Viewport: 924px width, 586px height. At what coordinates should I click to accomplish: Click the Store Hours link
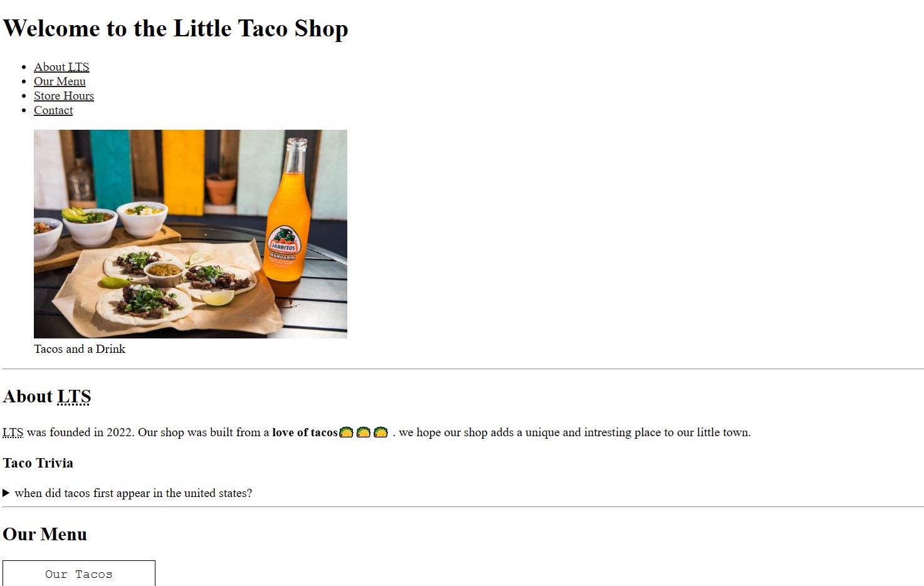[64, 96]
